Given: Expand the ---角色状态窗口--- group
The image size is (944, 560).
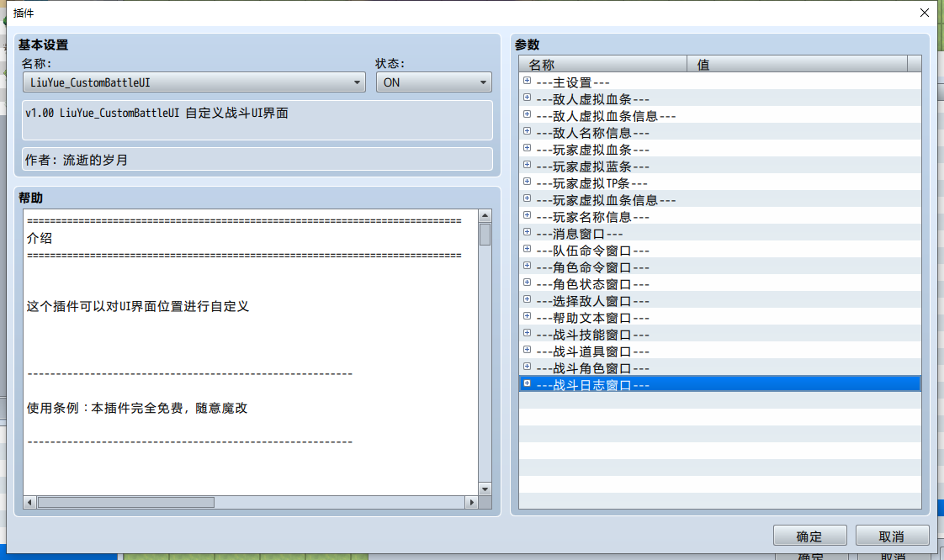Looking at the screenshot, I should [527, 283].
